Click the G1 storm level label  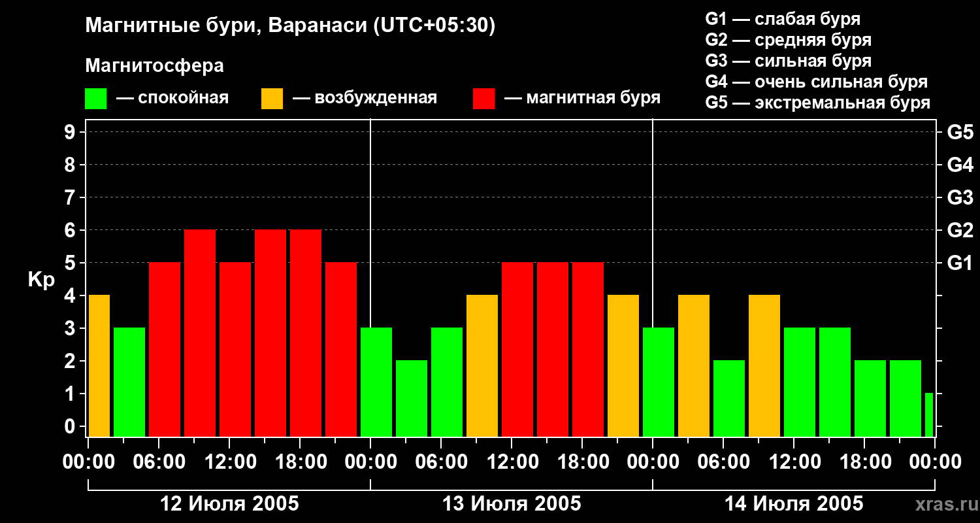pos(960,263)
